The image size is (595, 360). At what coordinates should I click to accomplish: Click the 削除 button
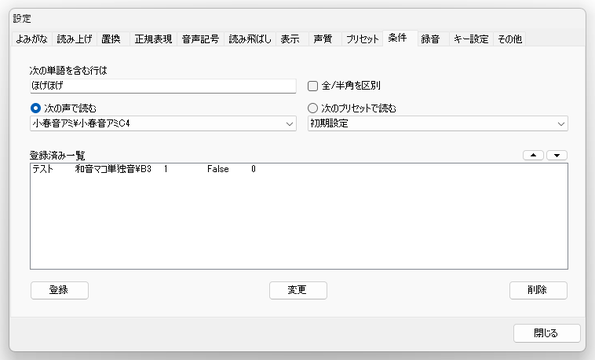538,290
